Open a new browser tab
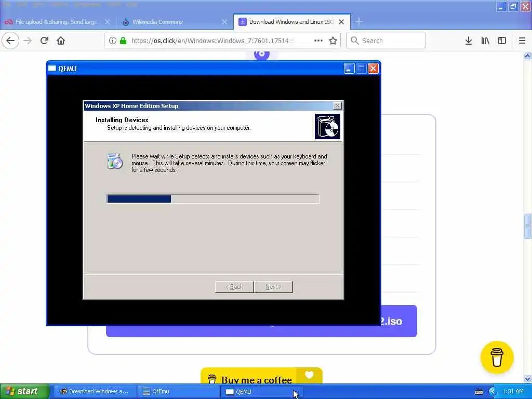 [x=358, y=22]
